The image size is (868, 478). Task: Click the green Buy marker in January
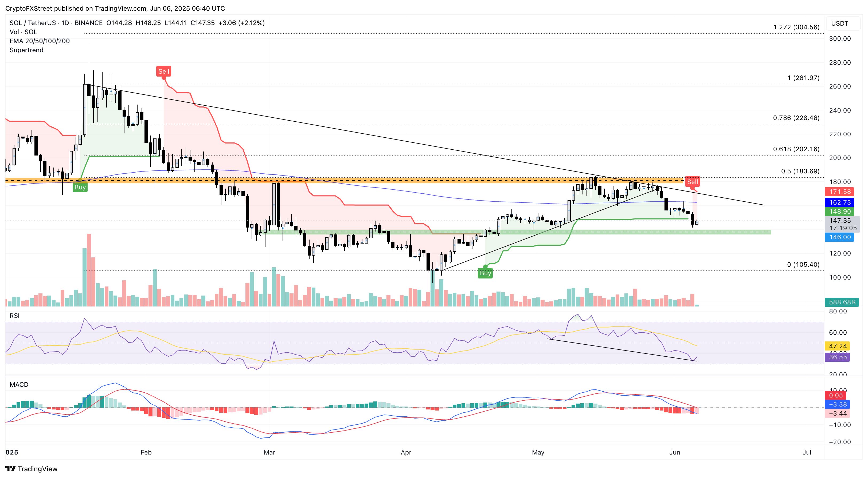80,187
